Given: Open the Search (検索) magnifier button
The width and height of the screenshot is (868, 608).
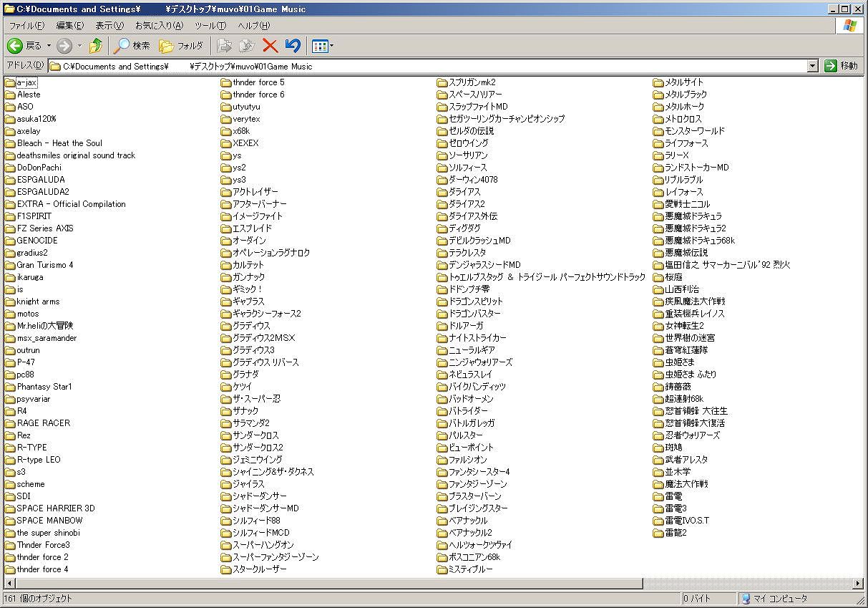Looking at the screenshot, I should 132,46.
